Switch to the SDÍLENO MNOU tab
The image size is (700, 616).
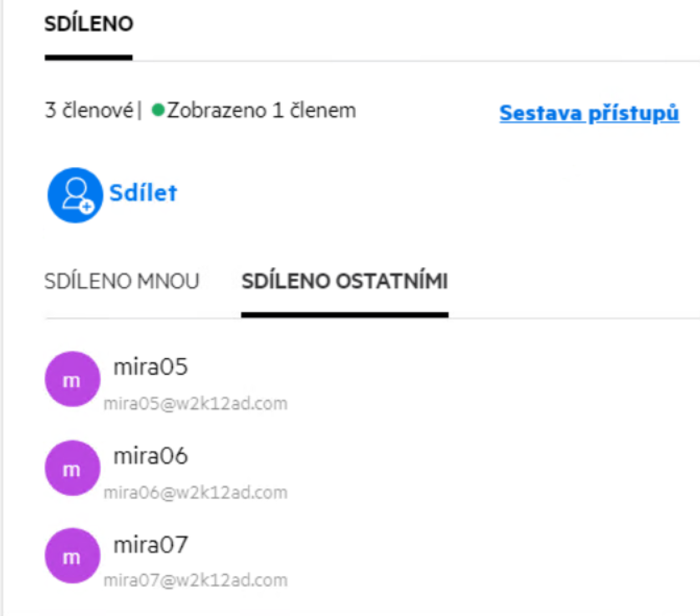point(122,282)
